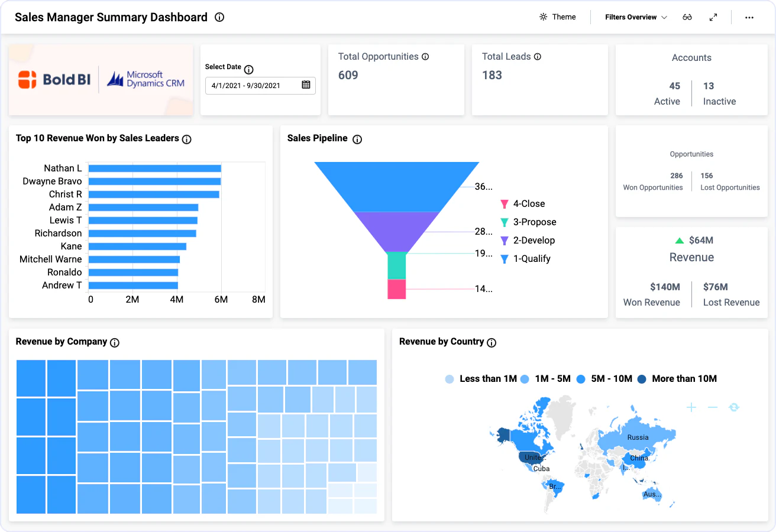The height and width of the screenshot is (532, 776).
Task: Click Russia on the world map
Action: click(638, 437)
